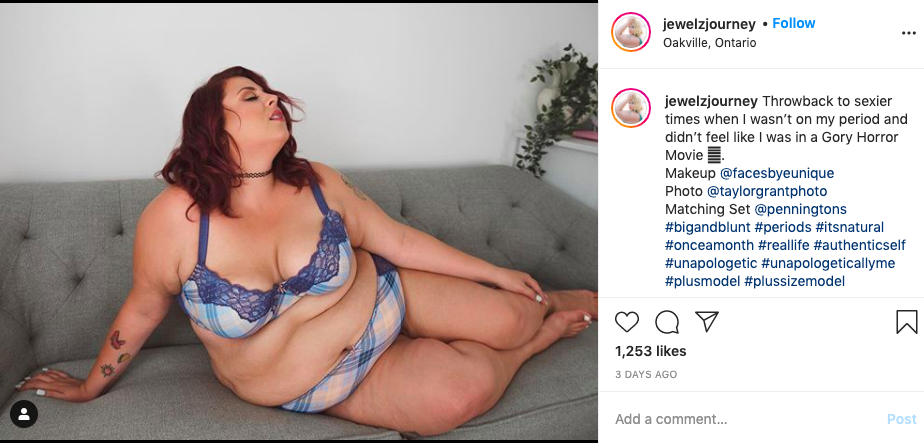The width and height of the screenshot is (924, 443).
Task: Share post with paper plane icon
Action: point(707,322)
